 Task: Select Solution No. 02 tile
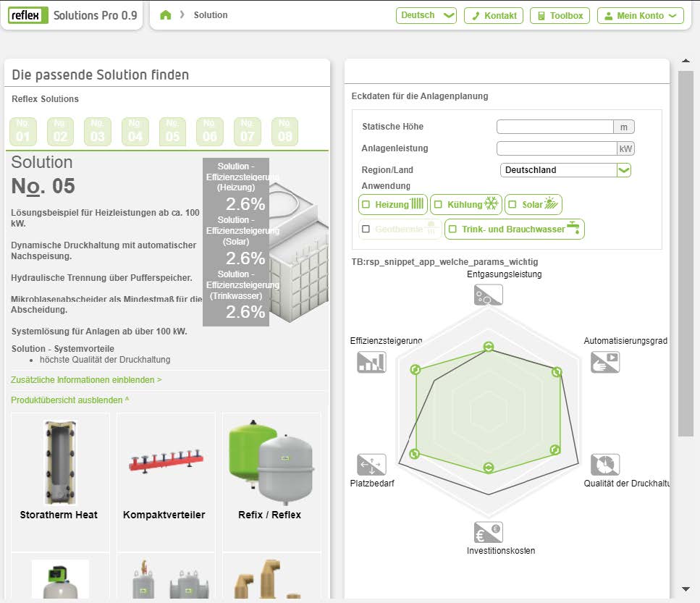60,131
